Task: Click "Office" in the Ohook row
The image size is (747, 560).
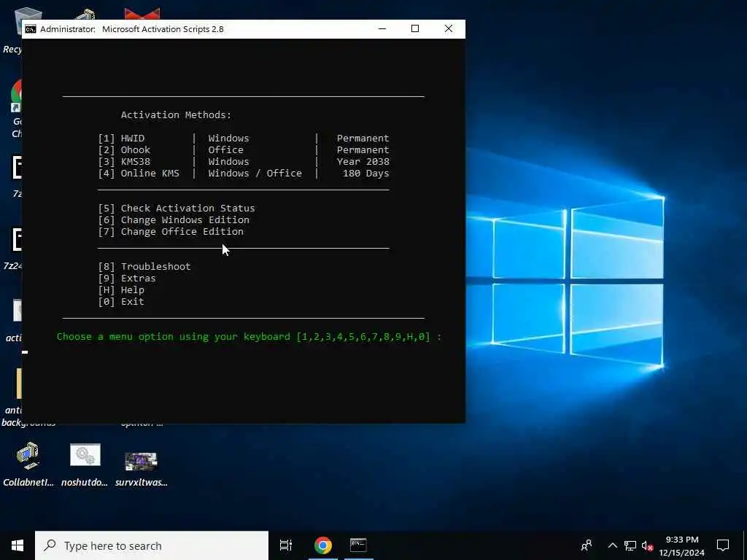Action: (x=226, y=150)
